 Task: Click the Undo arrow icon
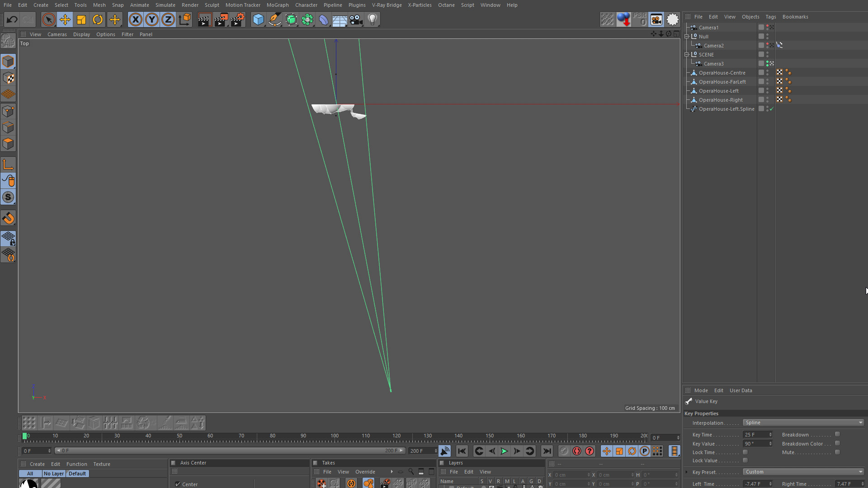pyautogui.click(x=12, y=19)
